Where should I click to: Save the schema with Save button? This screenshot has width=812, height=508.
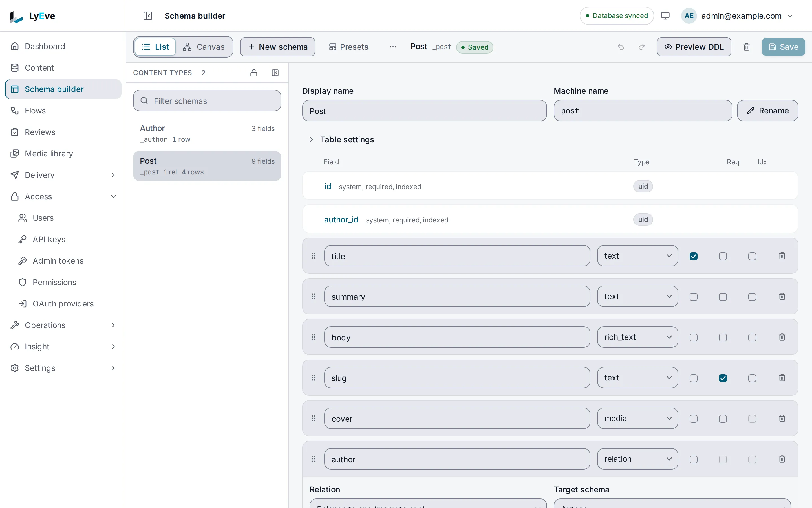[783, 47]
